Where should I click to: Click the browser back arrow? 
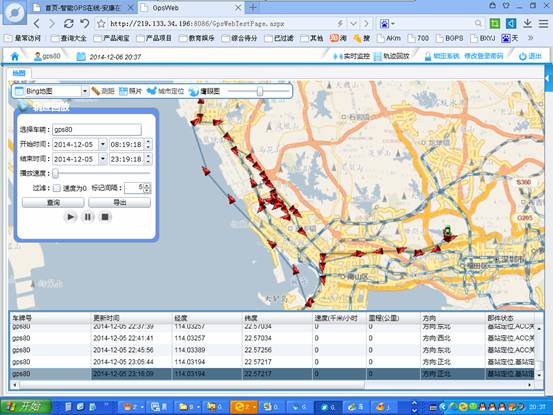(37, 24)
